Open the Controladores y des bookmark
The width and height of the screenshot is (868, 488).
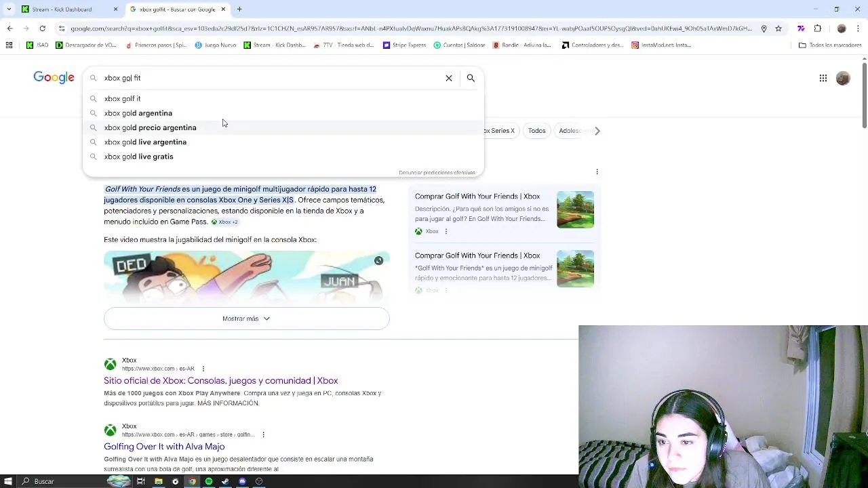(593, 45)
